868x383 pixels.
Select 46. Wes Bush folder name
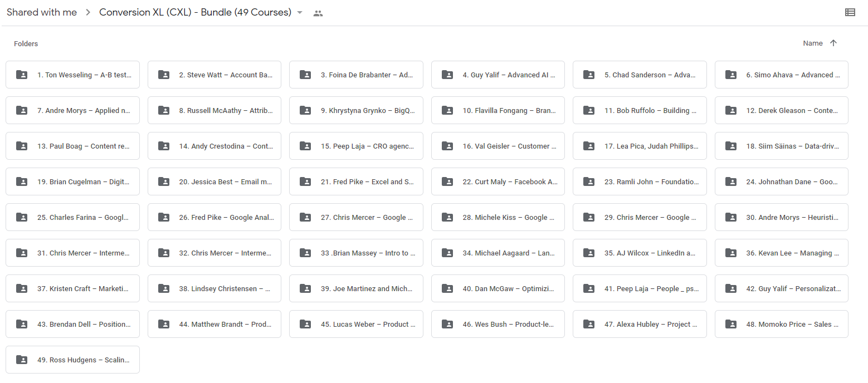509,325
